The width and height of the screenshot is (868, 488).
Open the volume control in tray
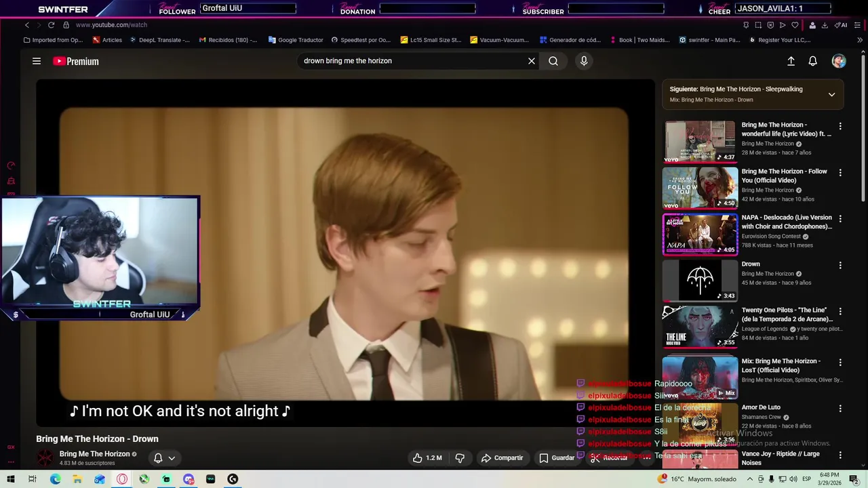[x=793, y=479]
